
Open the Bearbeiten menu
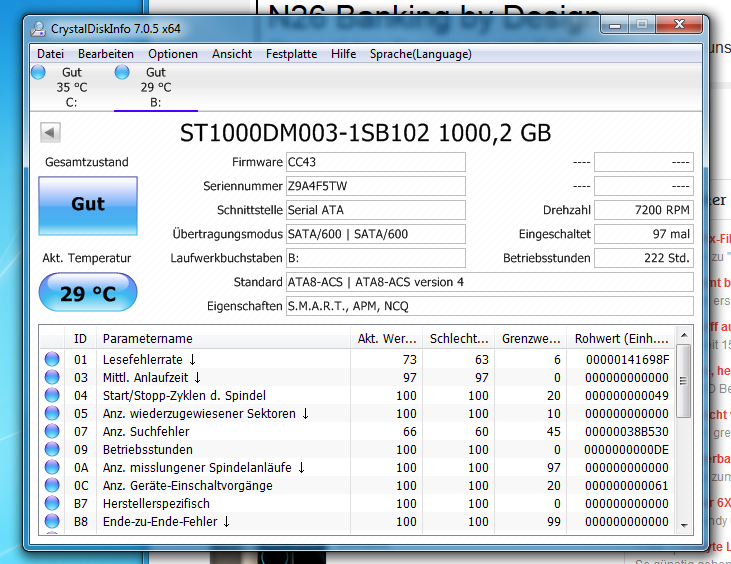click(x=106, y=54)
